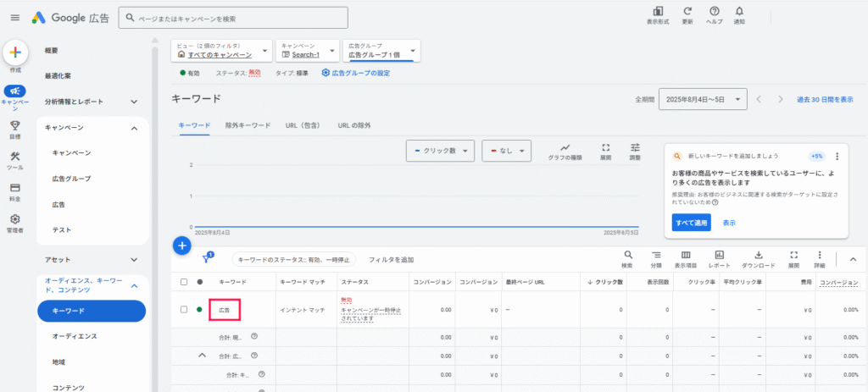Go to the previous date period arrow

(759, 100)
